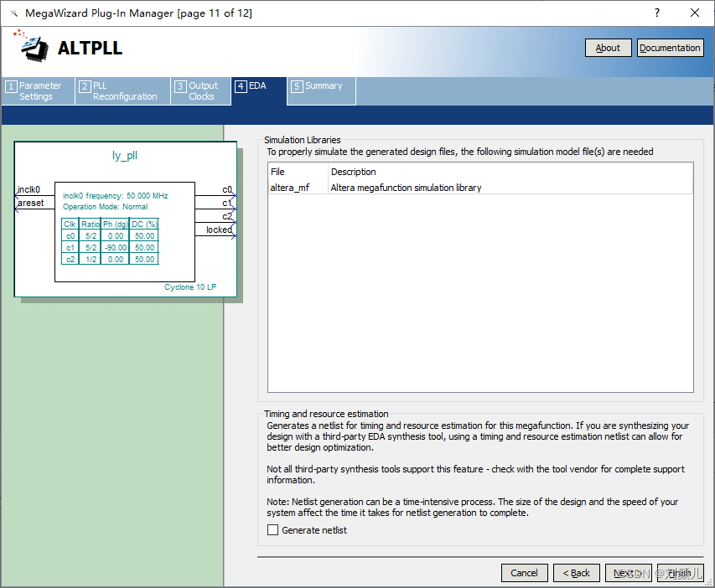Click the c0 output port label
Screen dimensions: 715x588
coord(227,189)
